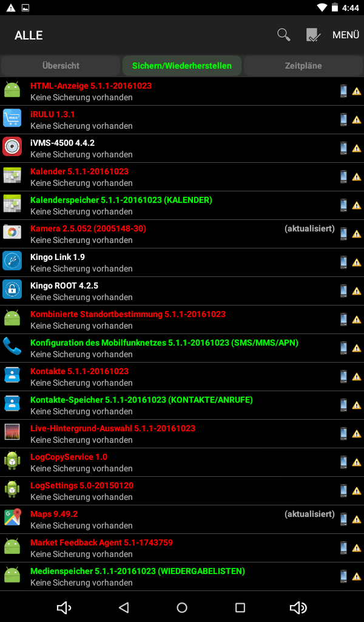364x622 pixels.
Task: Open Medienspeicher (WIEDERGABELISTEN) entry
Action: [182, 577]
